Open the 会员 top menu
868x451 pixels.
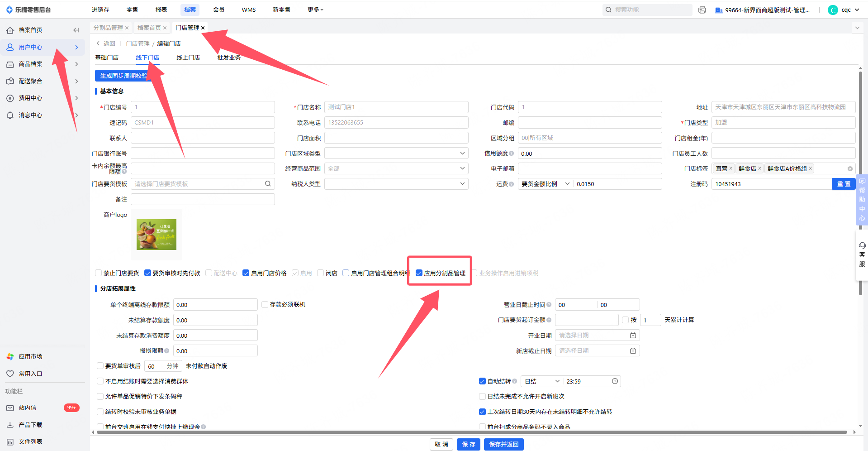pyautogui.click(x=219, y=10)
